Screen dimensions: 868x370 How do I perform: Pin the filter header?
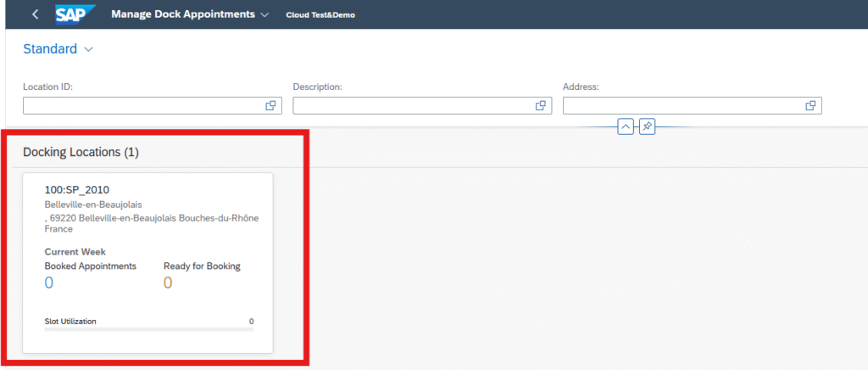tap(647, 126)
